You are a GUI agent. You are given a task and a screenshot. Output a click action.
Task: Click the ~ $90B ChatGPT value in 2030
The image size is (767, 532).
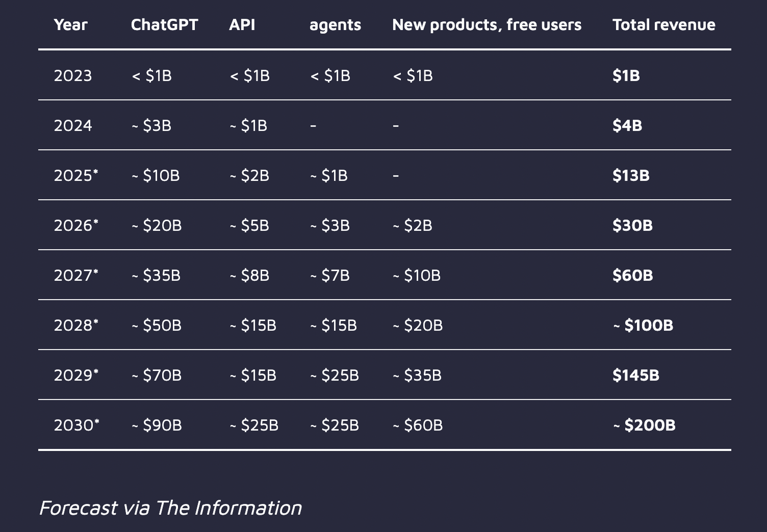[157, 425]
